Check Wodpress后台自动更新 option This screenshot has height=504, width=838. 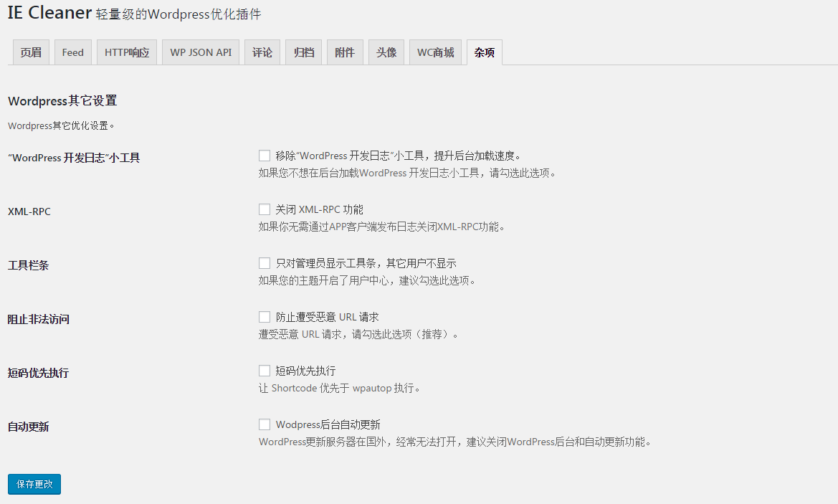tap(265, 424)
